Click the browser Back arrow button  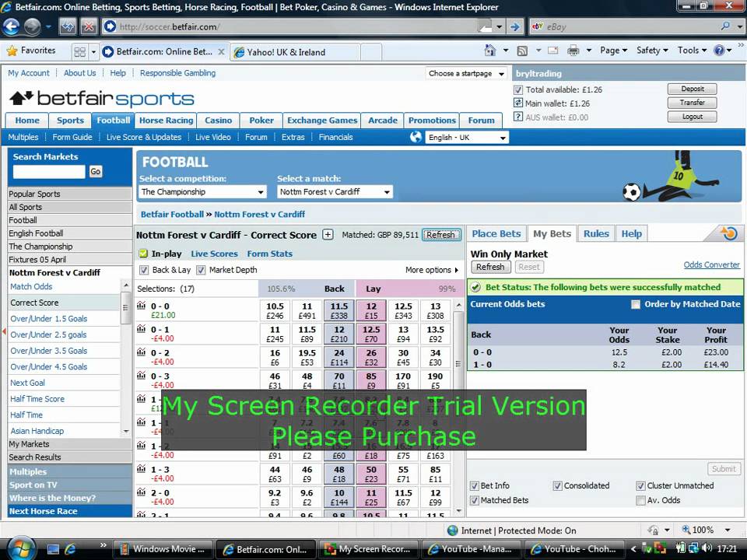[x=11, y=26]
